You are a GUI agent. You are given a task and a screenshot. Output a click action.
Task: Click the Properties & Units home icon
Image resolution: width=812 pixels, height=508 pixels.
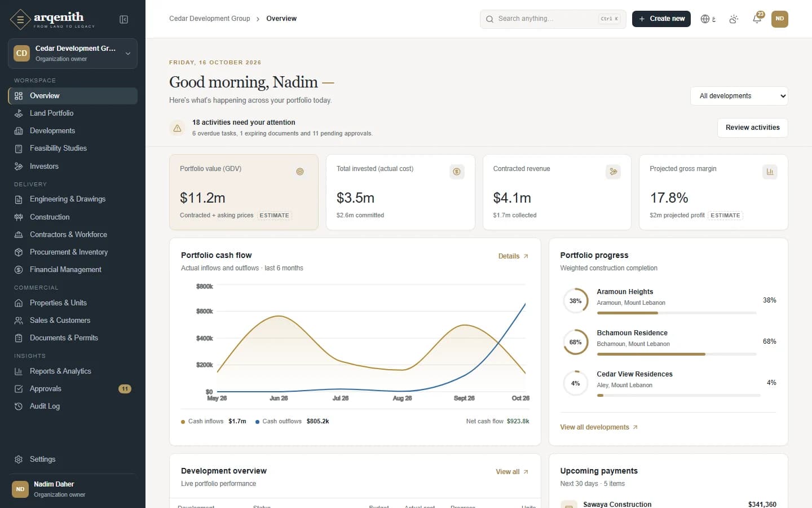click(19, 303)
